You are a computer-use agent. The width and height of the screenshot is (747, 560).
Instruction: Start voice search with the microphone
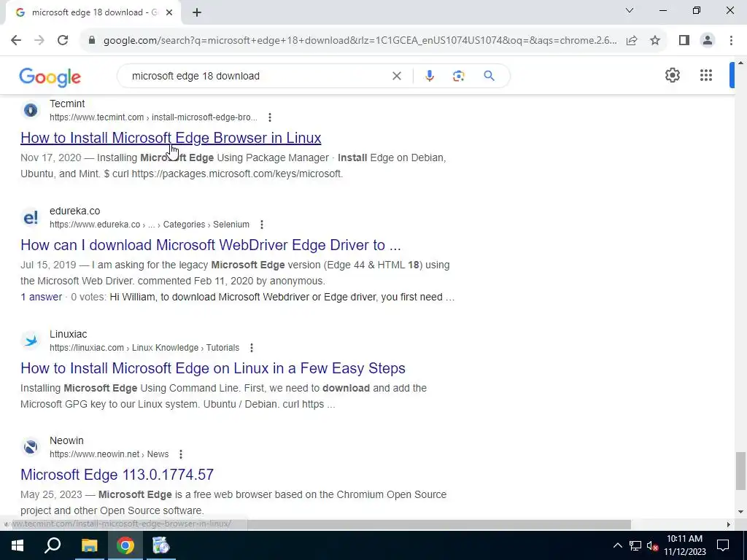(429, 76)
